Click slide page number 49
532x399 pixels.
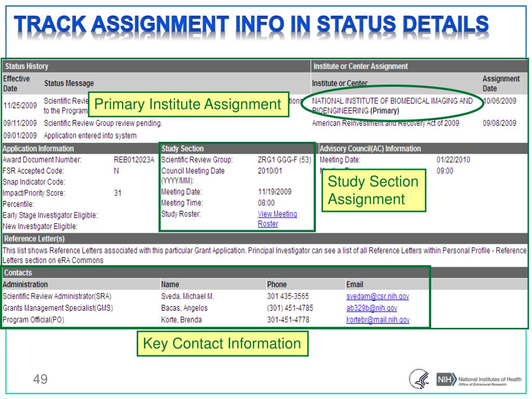[x=40, y=379]
